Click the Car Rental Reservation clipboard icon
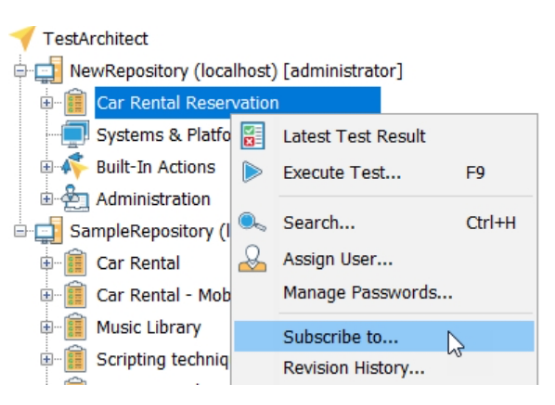Viewport: 555px width, 405px height. 75,102
